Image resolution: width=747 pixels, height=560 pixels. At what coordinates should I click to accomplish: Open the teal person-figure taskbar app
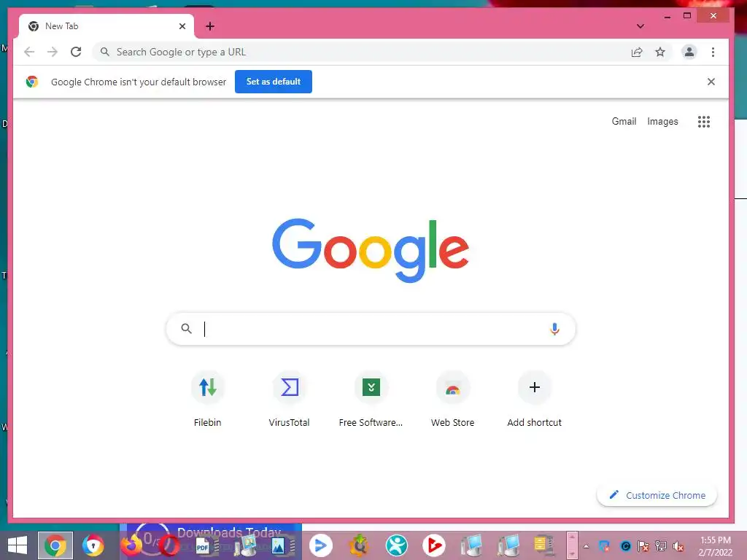[396, 545]
